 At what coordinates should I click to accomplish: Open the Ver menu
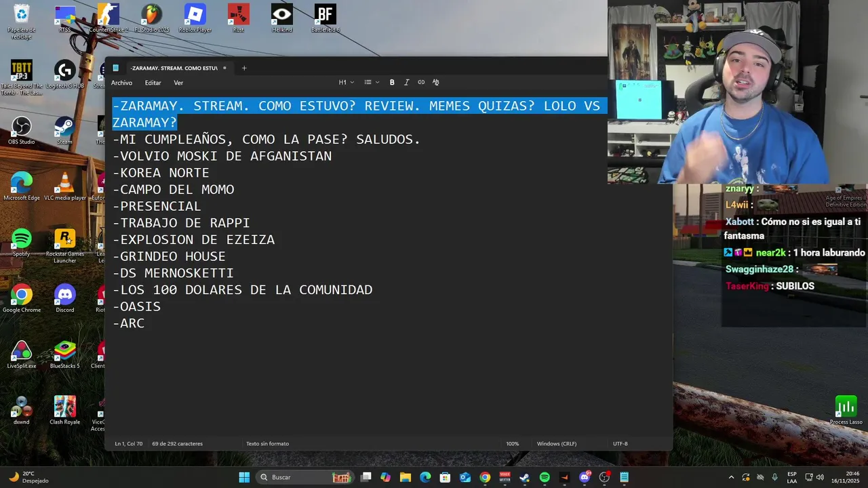pyautogui.click(x=178, y=83)
